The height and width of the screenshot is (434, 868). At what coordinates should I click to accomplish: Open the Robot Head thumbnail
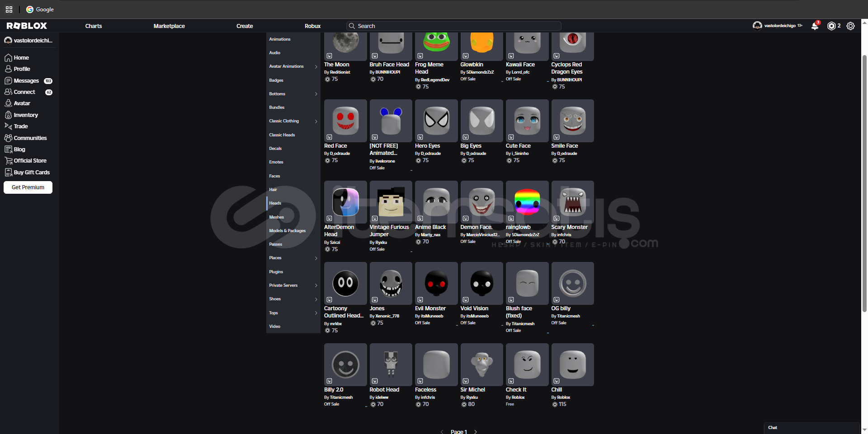(x=391, y=364)
